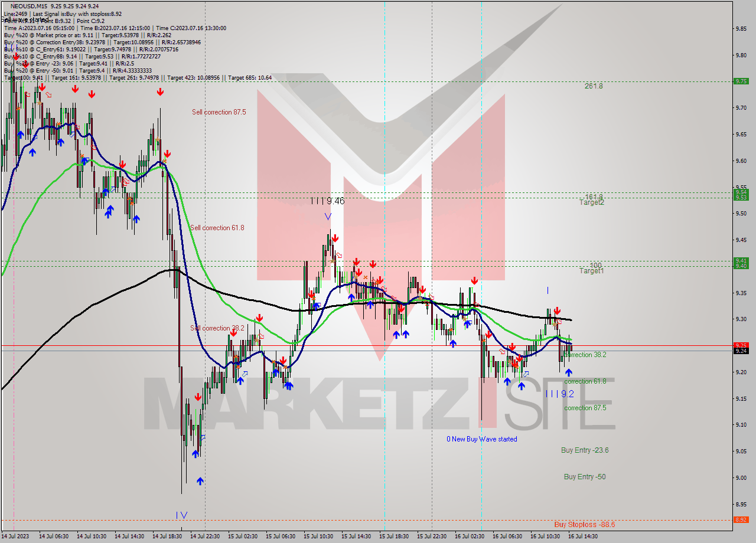Click the '14 Jul 2023' time axis label
This screenshot has width=756, height=543.
click(16, 537)
